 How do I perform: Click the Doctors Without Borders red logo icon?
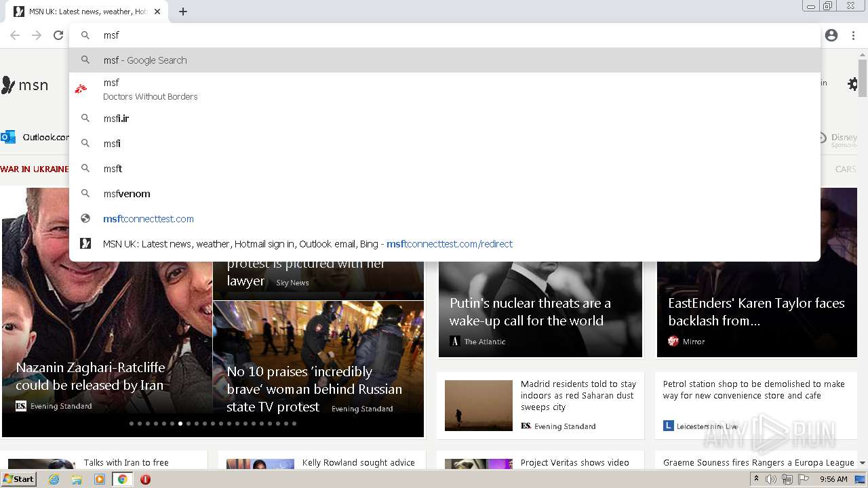click(82, 89)
